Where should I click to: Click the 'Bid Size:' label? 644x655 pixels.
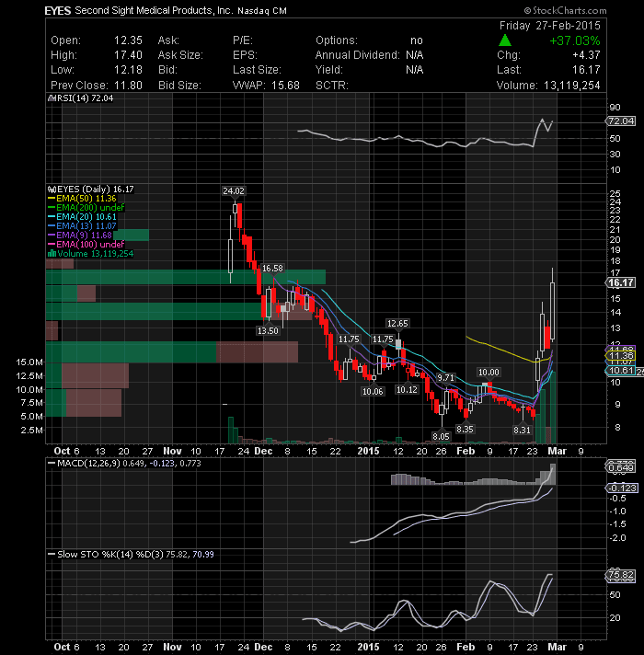[x=179, y=86]
